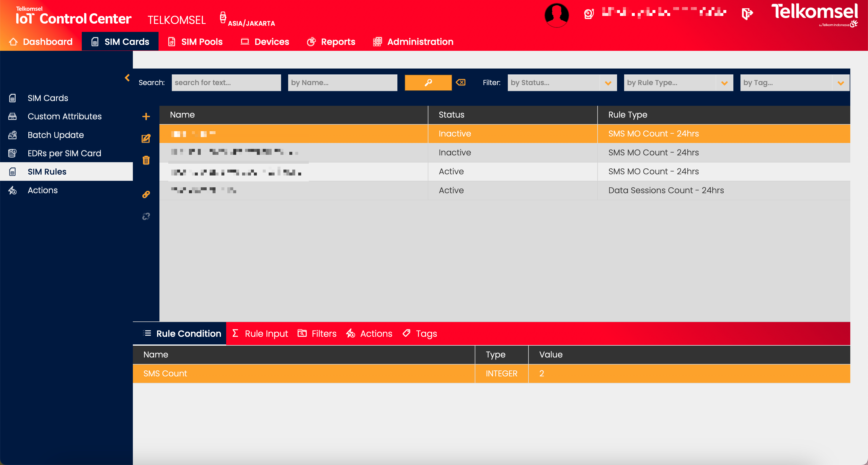Click the search for text field
Image resolution: width=868 pixels, height=465 pixels.
(x=226, y=83)
